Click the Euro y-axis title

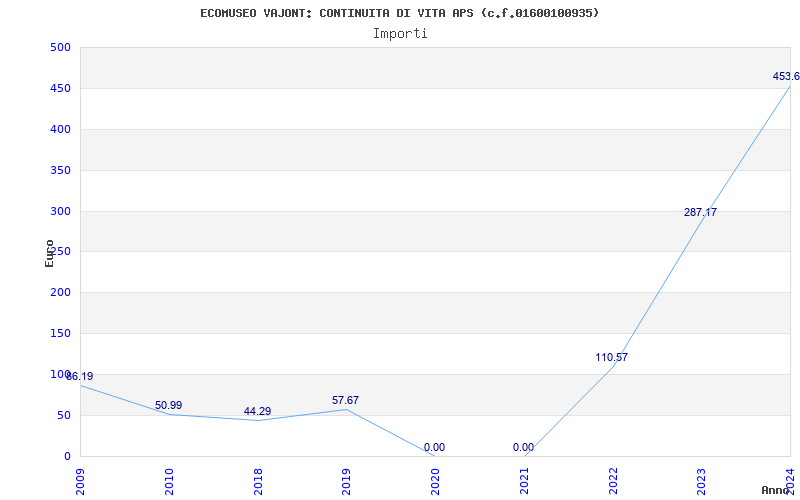[x=49, y=253]
